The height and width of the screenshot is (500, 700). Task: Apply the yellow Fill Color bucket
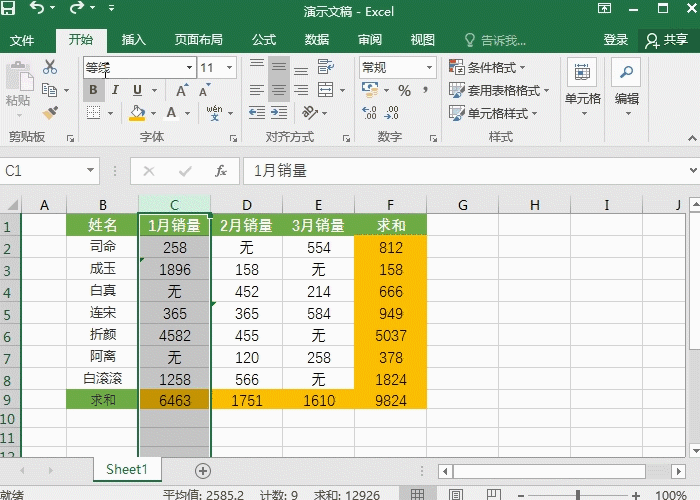point(137,113)
